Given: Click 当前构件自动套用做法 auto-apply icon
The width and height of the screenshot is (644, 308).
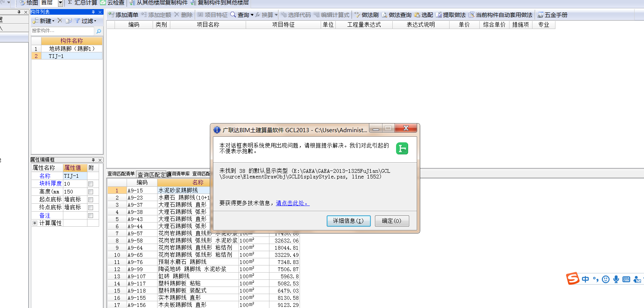Looking at the screenshot, I should [x=471, y=15].
